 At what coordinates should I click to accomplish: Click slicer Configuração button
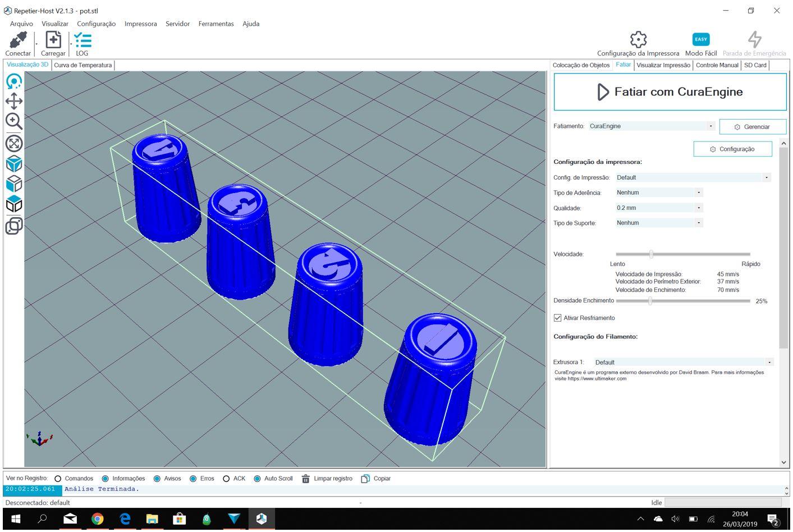[x=732, y=149]
